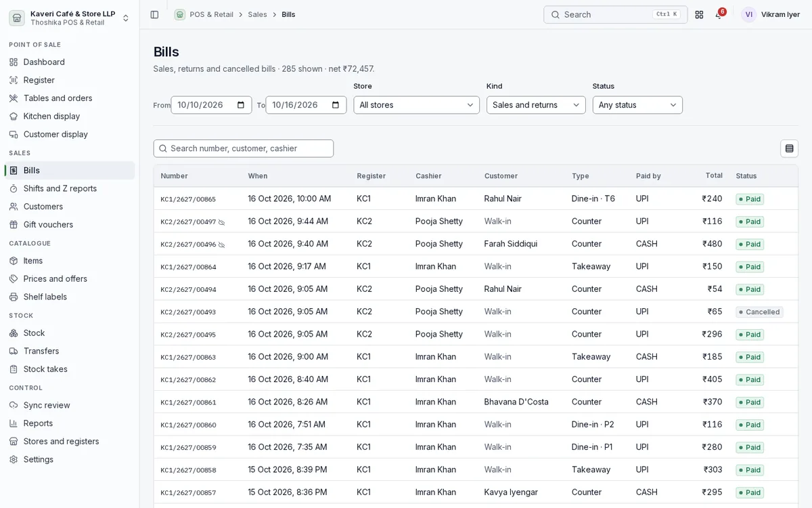Open the apps grid icon
This screenshot has width=812, height=508.
[x=699, y=14]
